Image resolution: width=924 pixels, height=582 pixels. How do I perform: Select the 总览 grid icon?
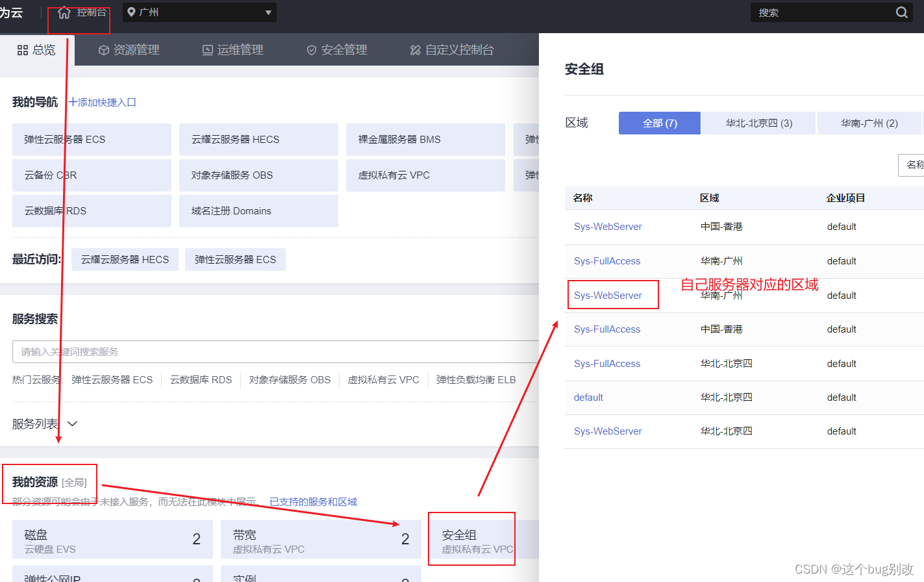pyautogui.click(x=21, y=49)
